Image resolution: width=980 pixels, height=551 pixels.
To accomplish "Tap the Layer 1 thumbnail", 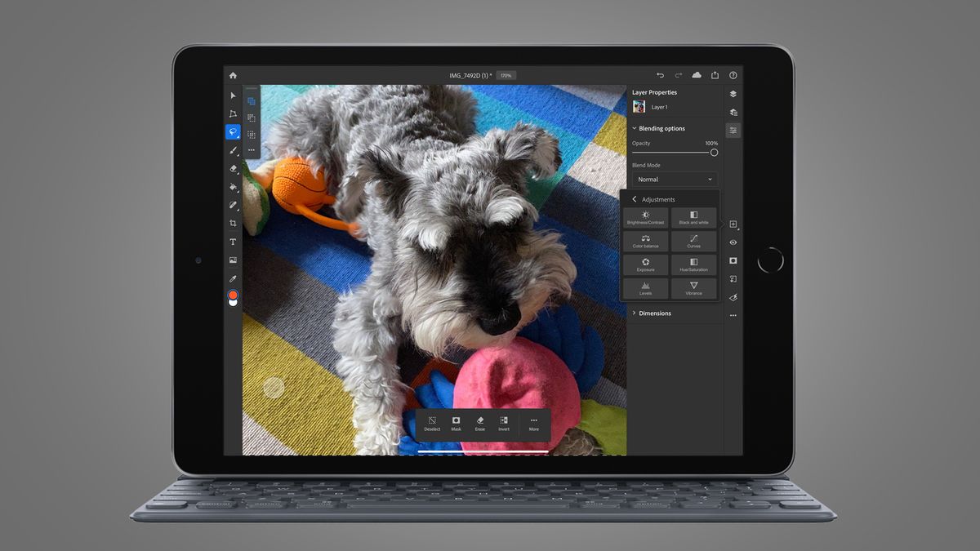I will point(639,107).
